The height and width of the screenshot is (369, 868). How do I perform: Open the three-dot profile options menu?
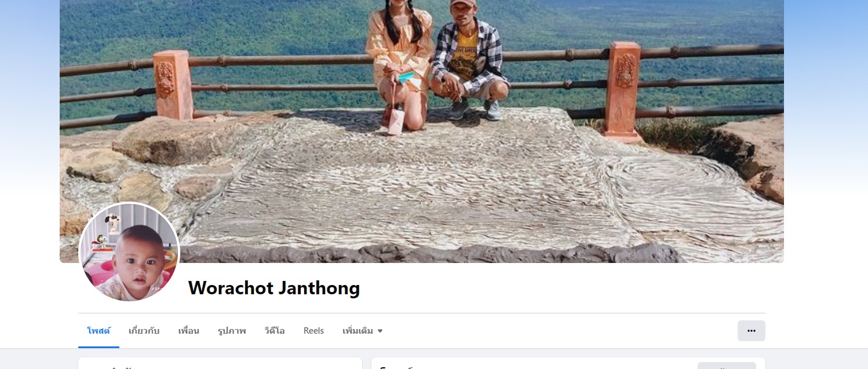pyautogui.click(x=751, y=331)
